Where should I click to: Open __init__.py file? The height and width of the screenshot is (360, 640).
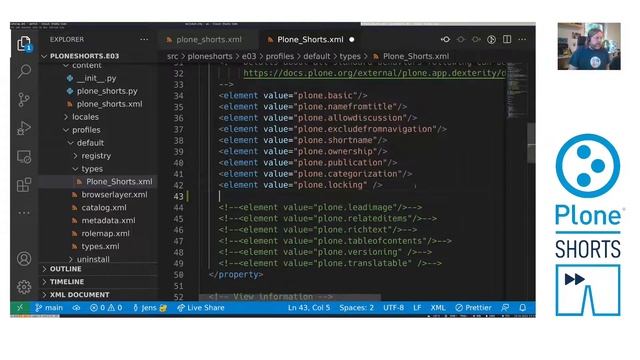click(x=96, y=78)
